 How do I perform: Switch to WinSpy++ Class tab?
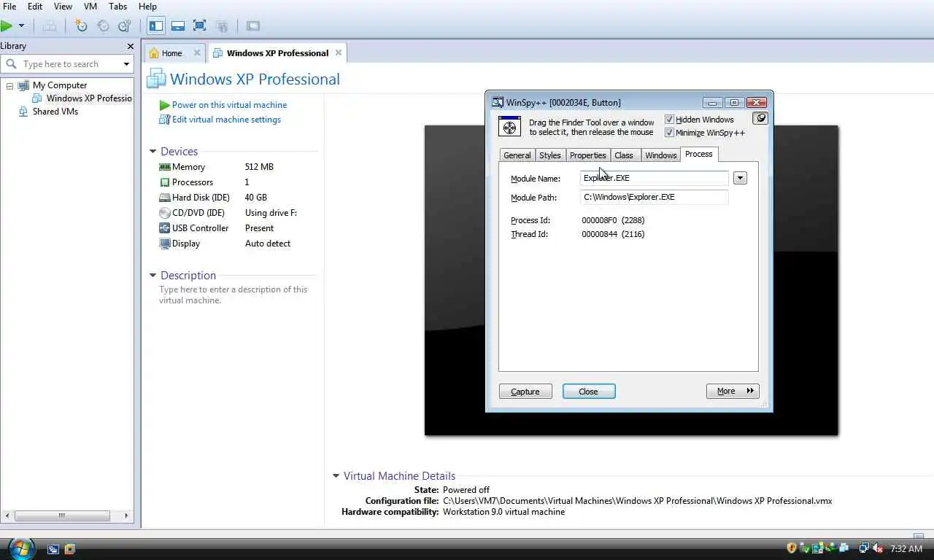click(624, 155)
